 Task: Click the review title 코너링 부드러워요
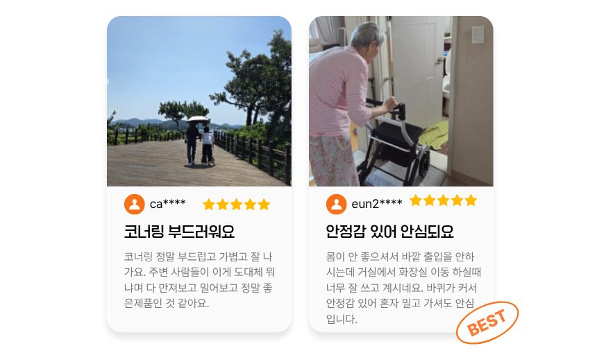tap(179, 232)
